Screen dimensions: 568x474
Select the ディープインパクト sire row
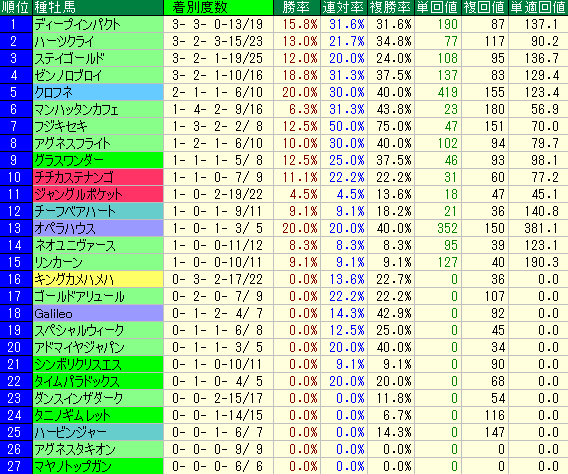click(x=284, y=24)
